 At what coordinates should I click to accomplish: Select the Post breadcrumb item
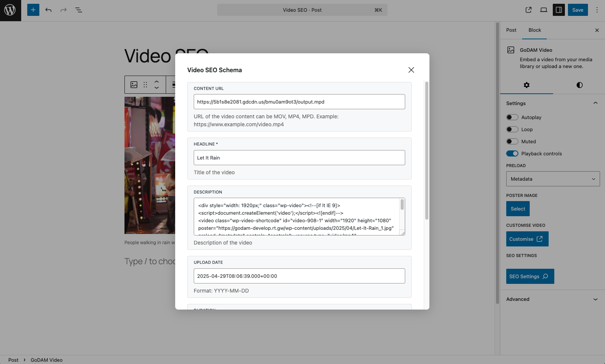point(13,360)
